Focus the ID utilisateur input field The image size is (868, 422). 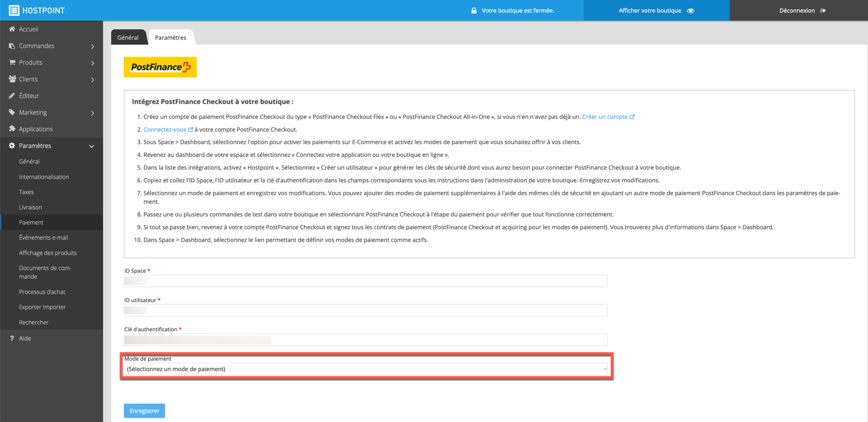366,310
